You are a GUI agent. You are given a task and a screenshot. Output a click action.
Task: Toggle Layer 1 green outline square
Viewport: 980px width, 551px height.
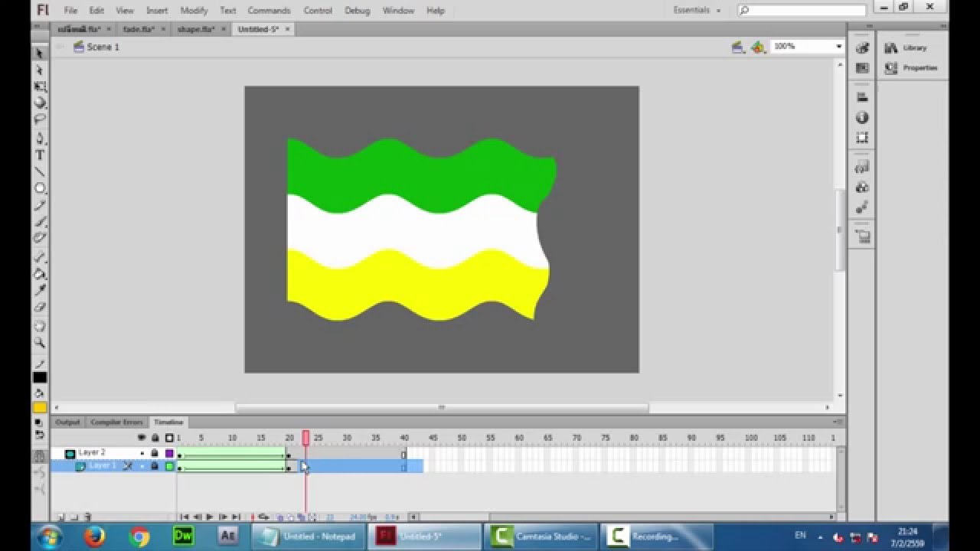coord(169,466)
